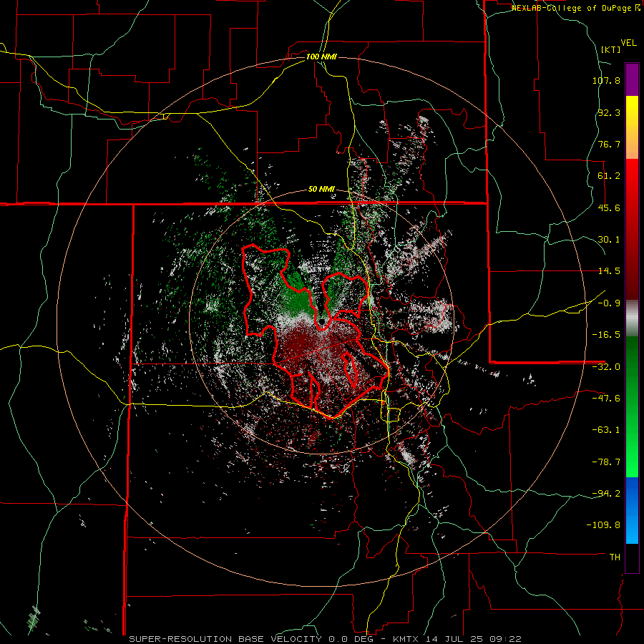Click the Super-Resolution Base Velocity caption text
Image resolution: width=644 pixels, height=644 pixels.
tap(326, 639)
